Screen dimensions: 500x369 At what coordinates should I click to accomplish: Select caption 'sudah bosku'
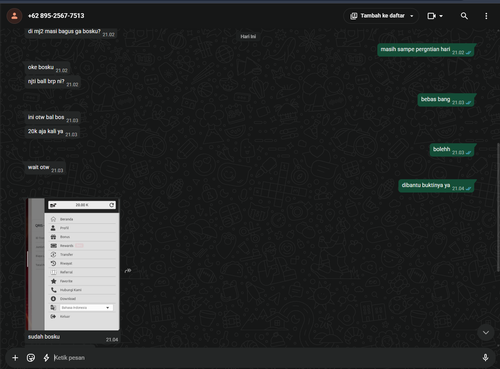[x=44, y=337]
